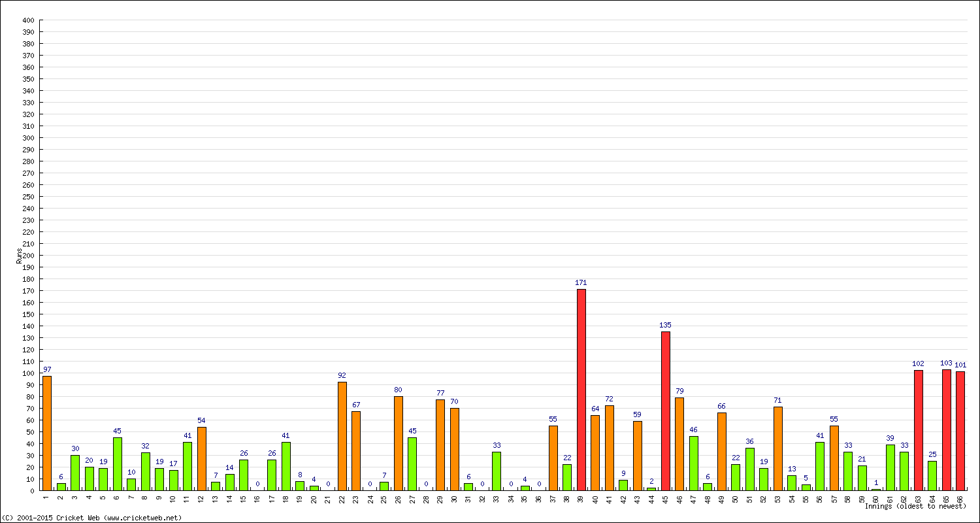Click x-axis innings number 60
Image resolution: width=980 pixels, height=523 pixels.
876,498
